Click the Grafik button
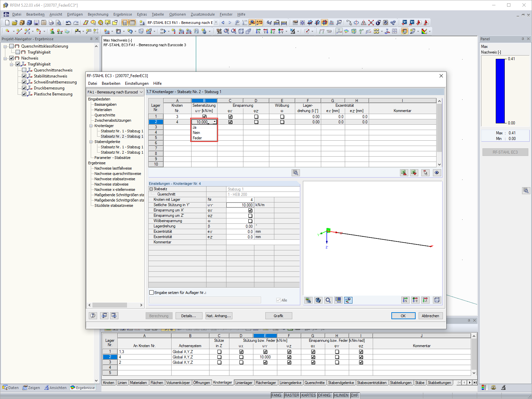 coord(279,316)
